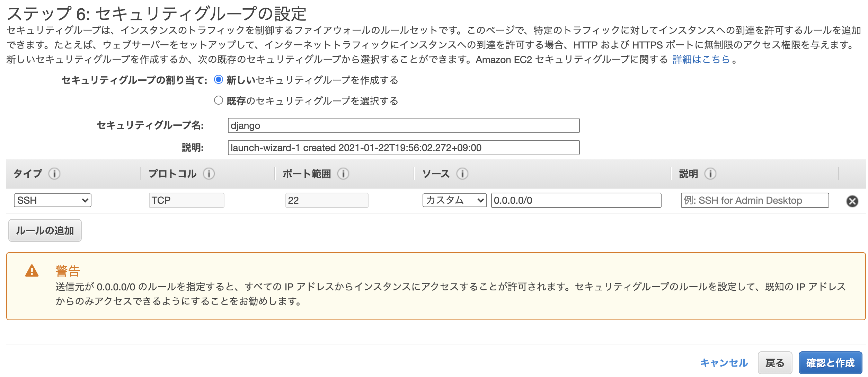
Task: Open the ポート範囲 info tooltip
Action: 343,174
